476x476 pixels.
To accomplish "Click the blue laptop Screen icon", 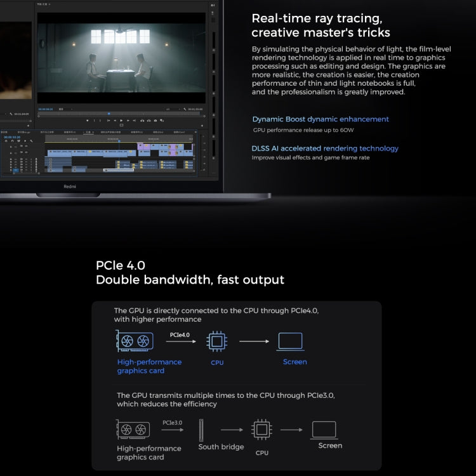I will pos(290,341).
